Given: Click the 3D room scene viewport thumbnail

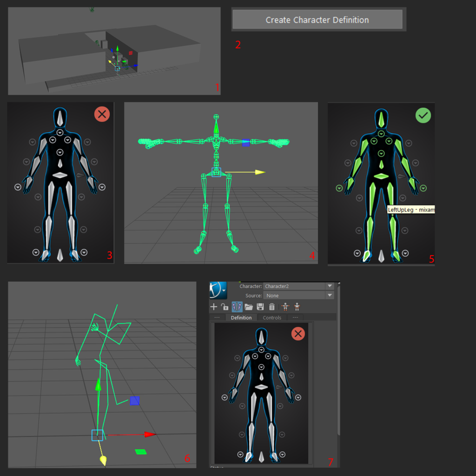Looking at the screenshot, I should pyautogui.click(x=114, y=51).
